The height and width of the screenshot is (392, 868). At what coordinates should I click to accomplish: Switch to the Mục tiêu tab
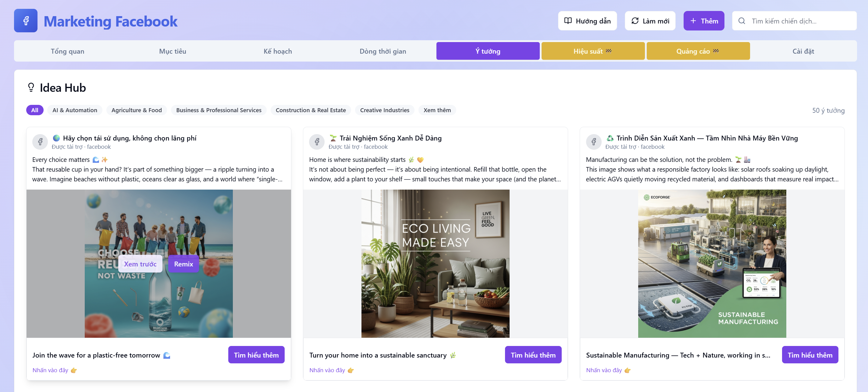coord(173,51)
